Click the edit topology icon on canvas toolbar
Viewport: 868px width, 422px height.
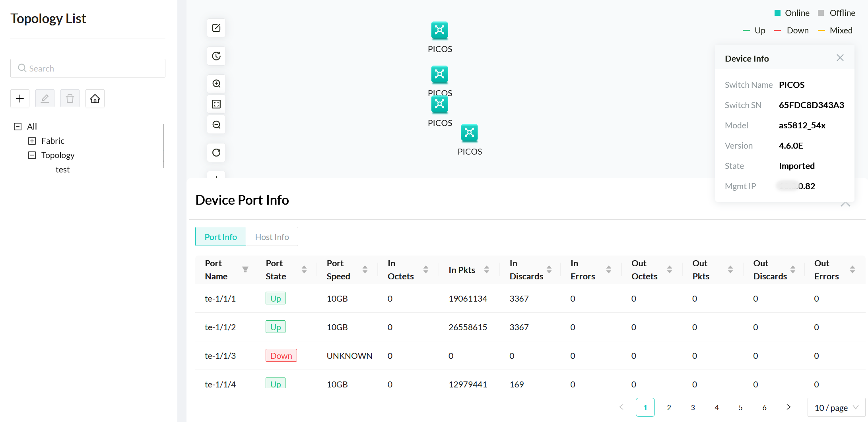[x=216, y=28]
